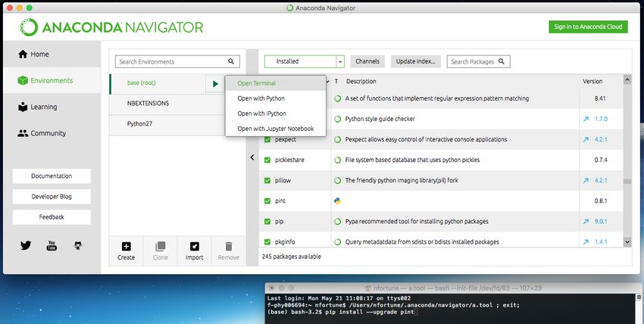Click the Search Packages magnifier icon
The image size is (644, 324).
coord(502,61)
